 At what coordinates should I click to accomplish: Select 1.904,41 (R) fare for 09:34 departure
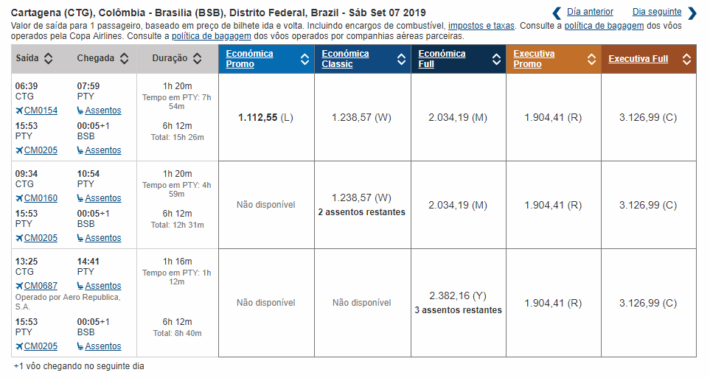coord(553,206)
